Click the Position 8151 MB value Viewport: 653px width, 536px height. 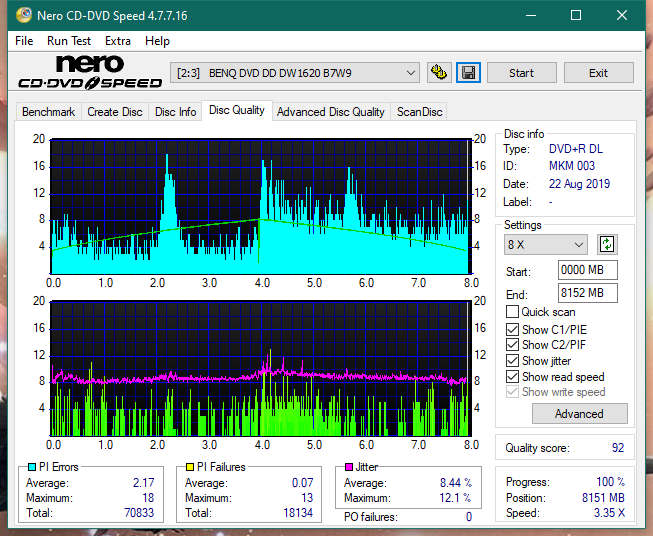pos(603,497)
